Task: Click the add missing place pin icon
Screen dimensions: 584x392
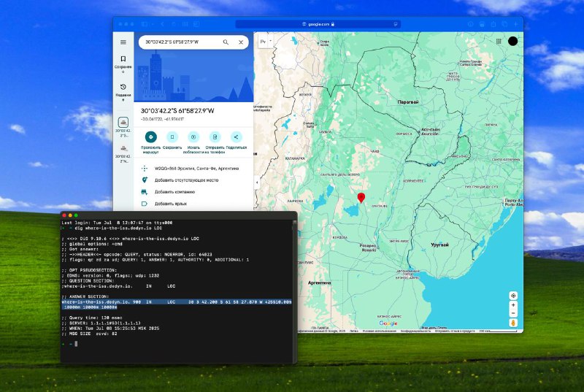Action: [145, 180]
